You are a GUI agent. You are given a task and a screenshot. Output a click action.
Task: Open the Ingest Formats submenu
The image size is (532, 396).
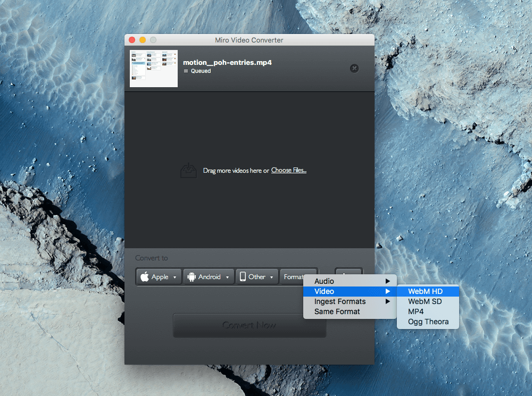click(339, 301)
